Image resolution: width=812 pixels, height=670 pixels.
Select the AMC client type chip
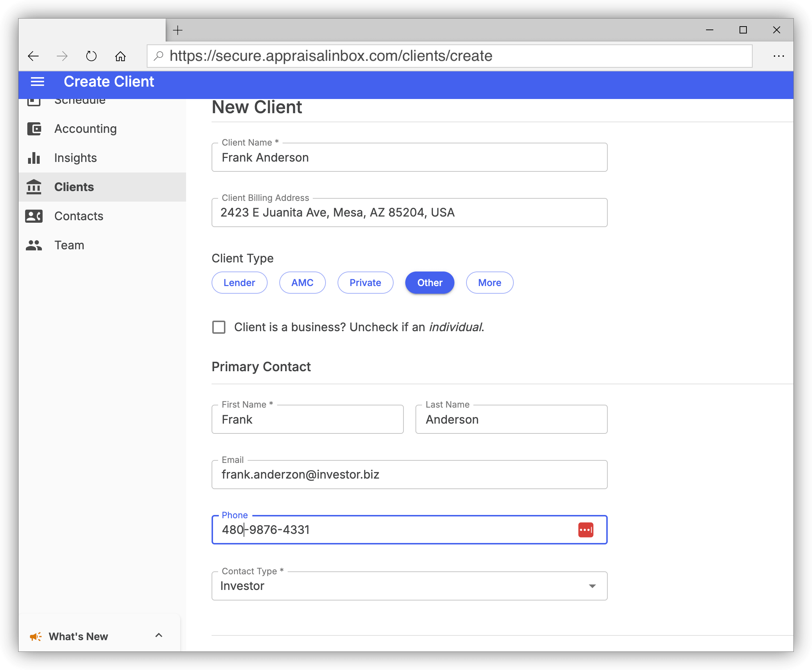pyautogui.click(x=302, y=282)
